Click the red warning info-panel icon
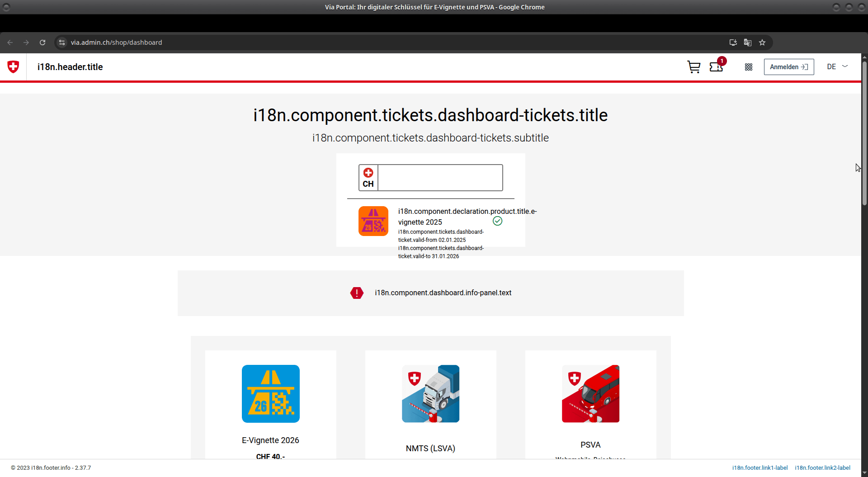The image size is (868, 477). [357, 293]
